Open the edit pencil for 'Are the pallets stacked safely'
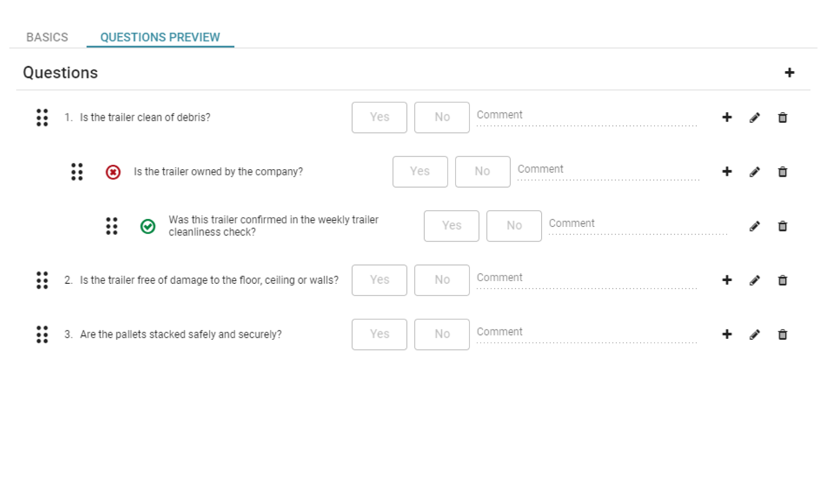Screen dimensions: 818x504 click(754, 334)
